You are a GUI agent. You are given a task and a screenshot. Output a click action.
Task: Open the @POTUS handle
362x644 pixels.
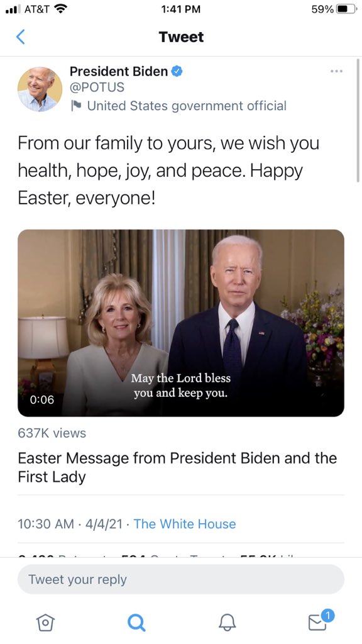[97, 87]
